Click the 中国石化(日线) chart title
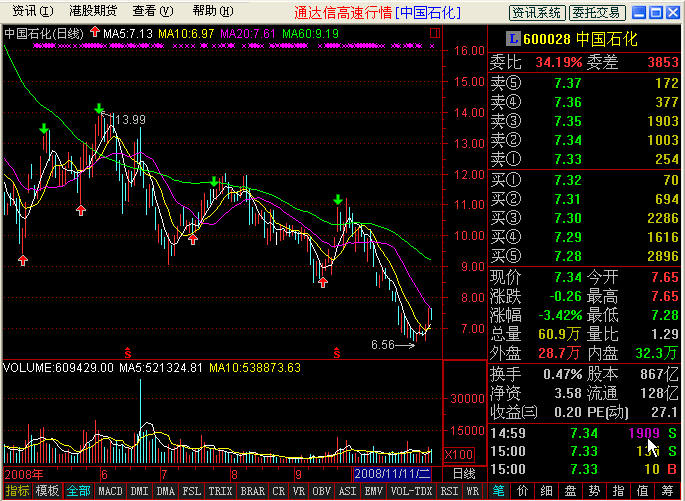Screen dimensions: 685x501 tap(43, 33)
